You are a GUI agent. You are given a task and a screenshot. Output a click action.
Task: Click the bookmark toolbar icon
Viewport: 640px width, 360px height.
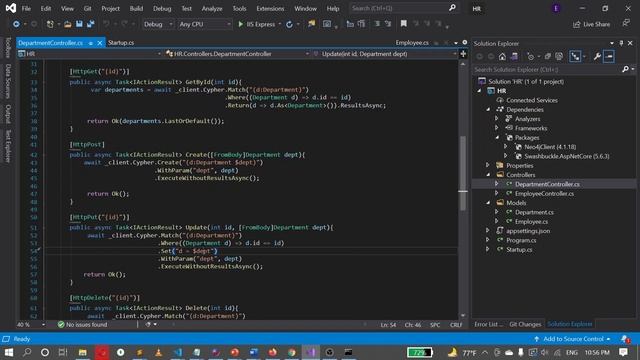(404, 24)
